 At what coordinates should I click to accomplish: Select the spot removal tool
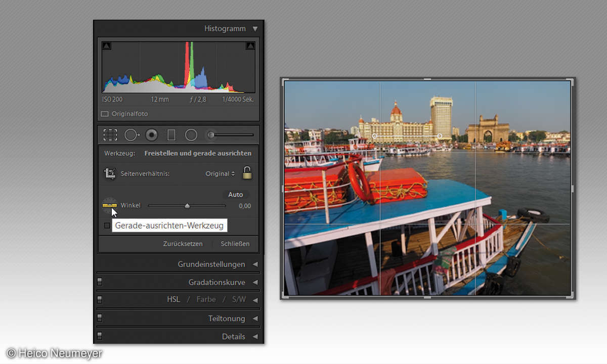tap(132, 134)
